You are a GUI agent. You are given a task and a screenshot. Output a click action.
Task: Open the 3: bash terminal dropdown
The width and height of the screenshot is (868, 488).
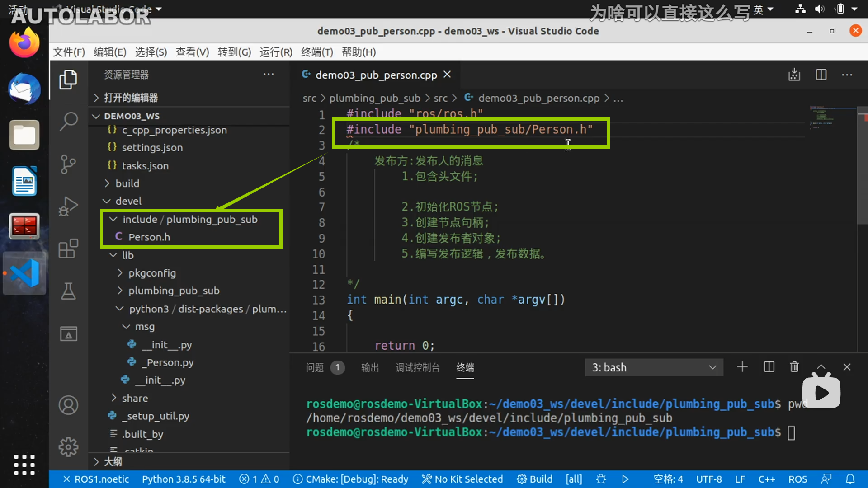(654, 367)
